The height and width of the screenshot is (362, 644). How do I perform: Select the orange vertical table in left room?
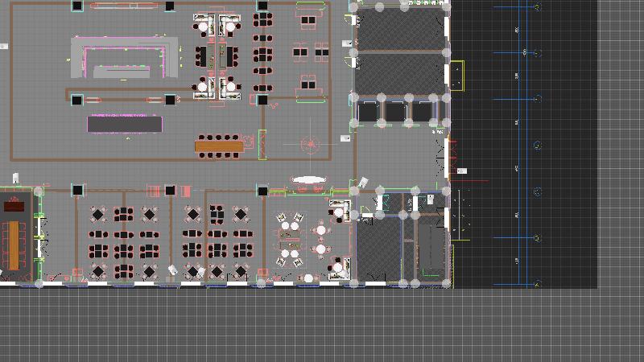coord(13,245)
